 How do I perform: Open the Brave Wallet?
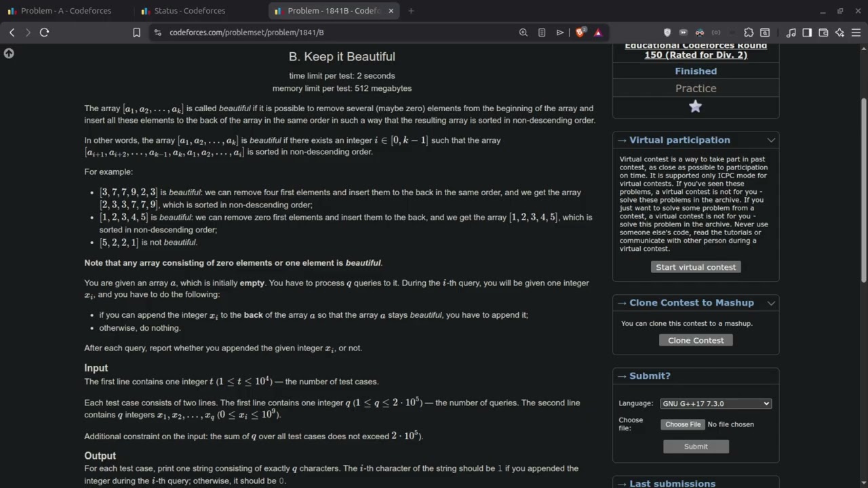click(x=823, y=32)
